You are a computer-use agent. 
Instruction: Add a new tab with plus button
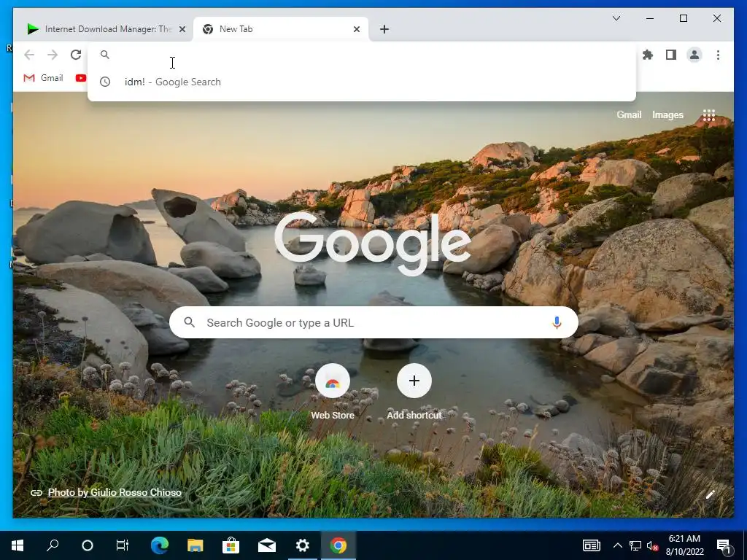pyautogui.click(x=384, y=29)
